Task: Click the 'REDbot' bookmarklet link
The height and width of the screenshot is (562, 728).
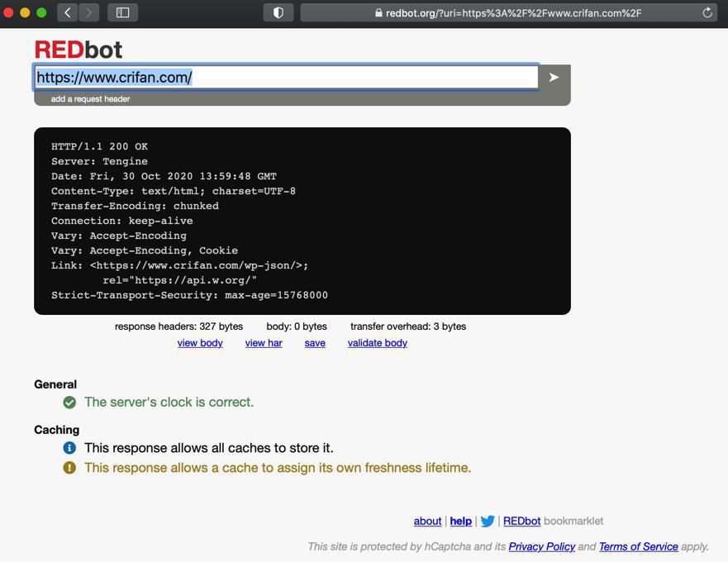Action: point(522,522)
